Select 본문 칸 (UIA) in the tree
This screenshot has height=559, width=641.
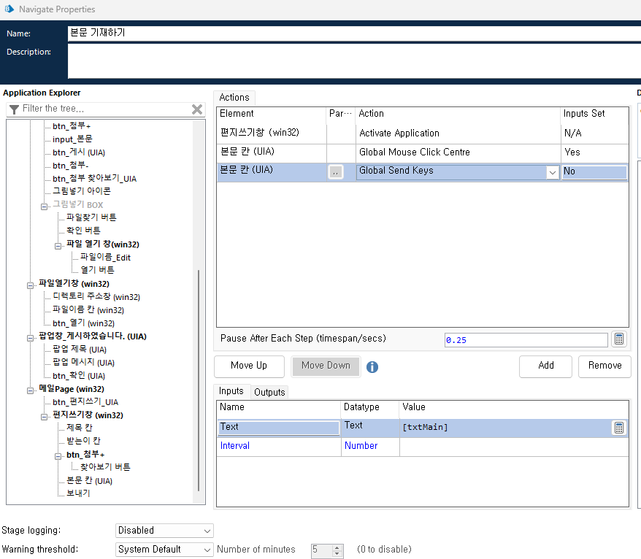[x=88, y=480]
